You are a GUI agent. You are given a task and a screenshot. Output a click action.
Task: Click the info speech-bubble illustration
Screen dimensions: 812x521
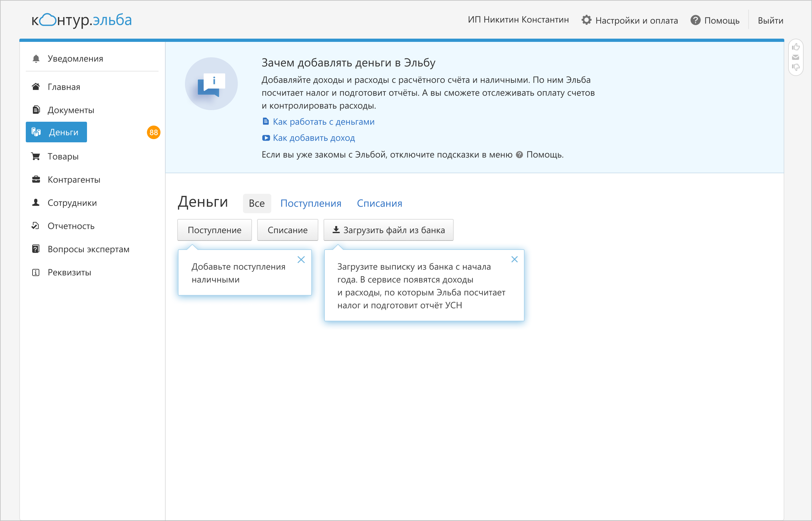(211, 84)
